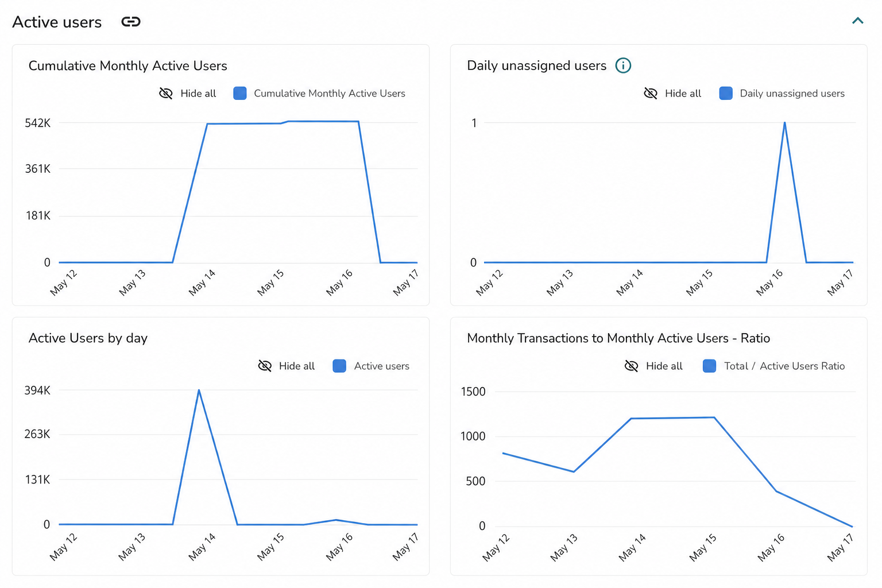The image size is (882, 588).
Task: Click the crossed-eye icon in the Daily unassigned users chart
Action: (651, 93)
